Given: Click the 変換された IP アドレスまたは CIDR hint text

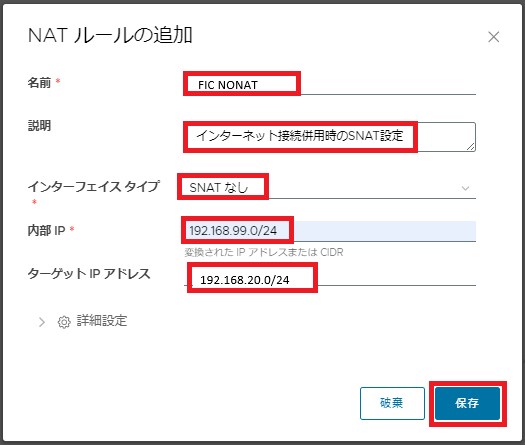Looking at the screenshot, I should tap(264, 252).
